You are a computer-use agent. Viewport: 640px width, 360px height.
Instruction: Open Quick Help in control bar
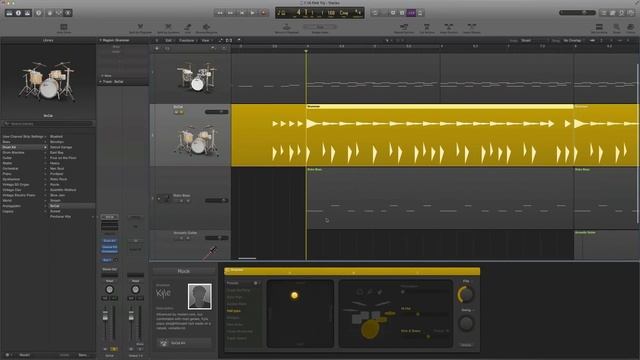click(x=39, y=13)
